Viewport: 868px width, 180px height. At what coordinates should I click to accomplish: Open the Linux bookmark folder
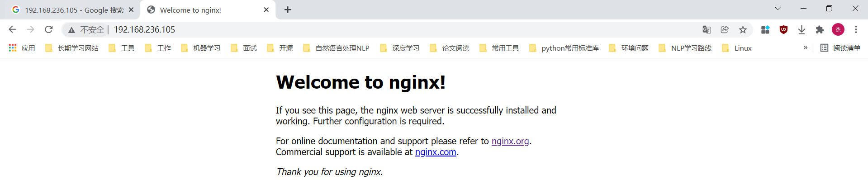click(737, 48)
